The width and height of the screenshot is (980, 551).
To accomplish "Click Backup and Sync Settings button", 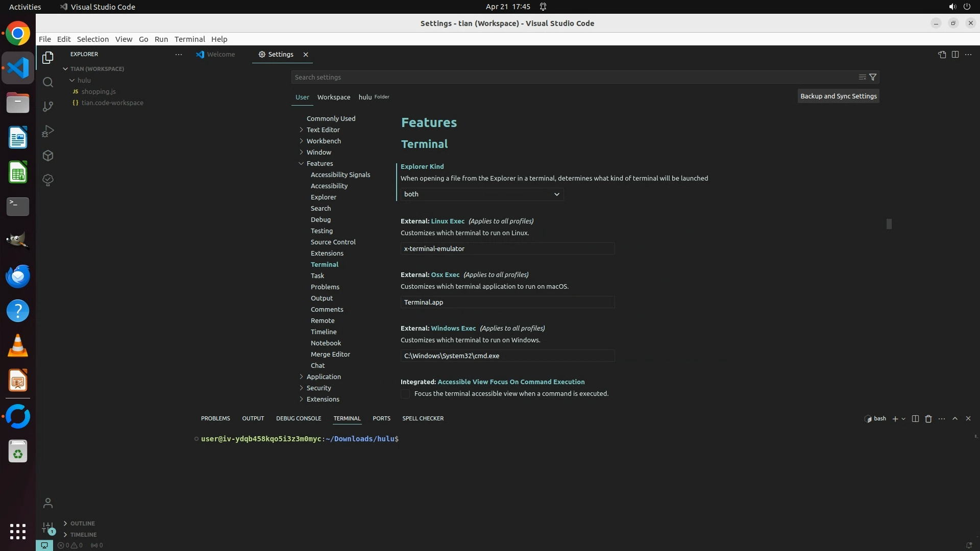I will (x=838, y=96).
